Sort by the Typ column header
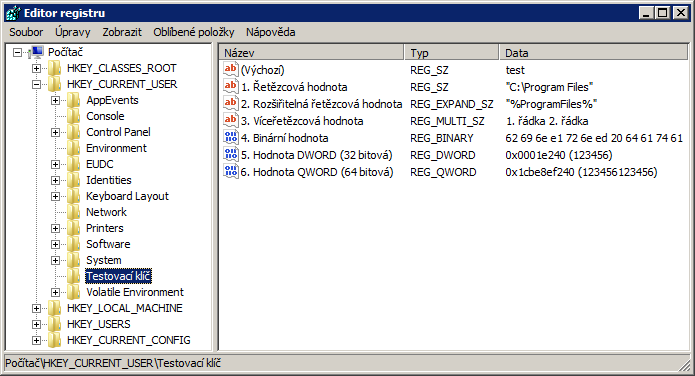The image size is (695, 376). (452, 53)
